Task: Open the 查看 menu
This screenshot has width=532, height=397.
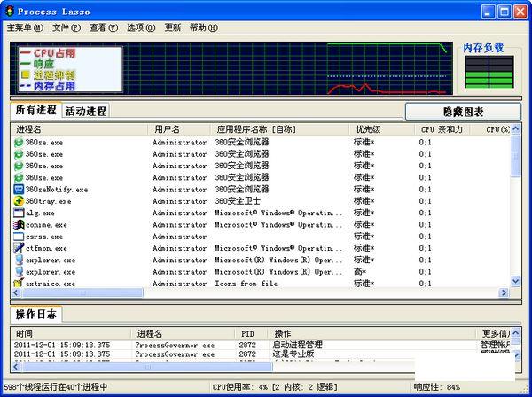Action: point(102,27)
